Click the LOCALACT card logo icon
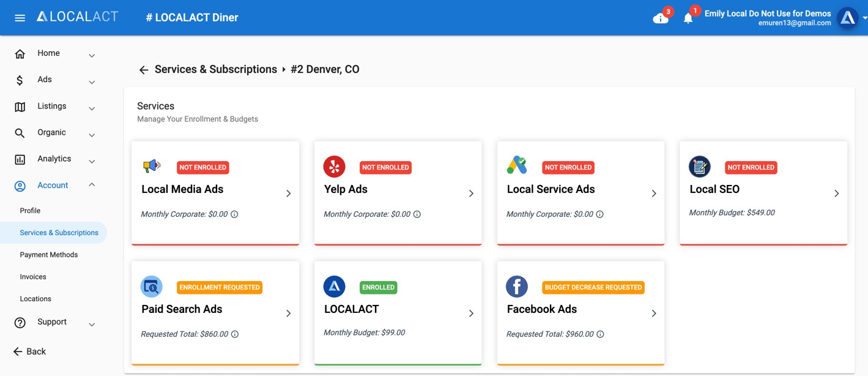The image size is (868, 376). (x=334, y=287)
